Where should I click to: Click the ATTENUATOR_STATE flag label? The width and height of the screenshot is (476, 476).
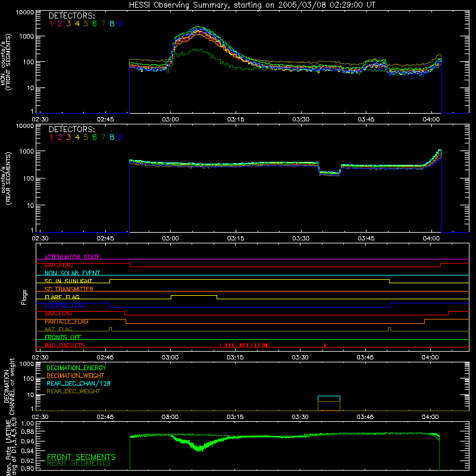point(72,257)
